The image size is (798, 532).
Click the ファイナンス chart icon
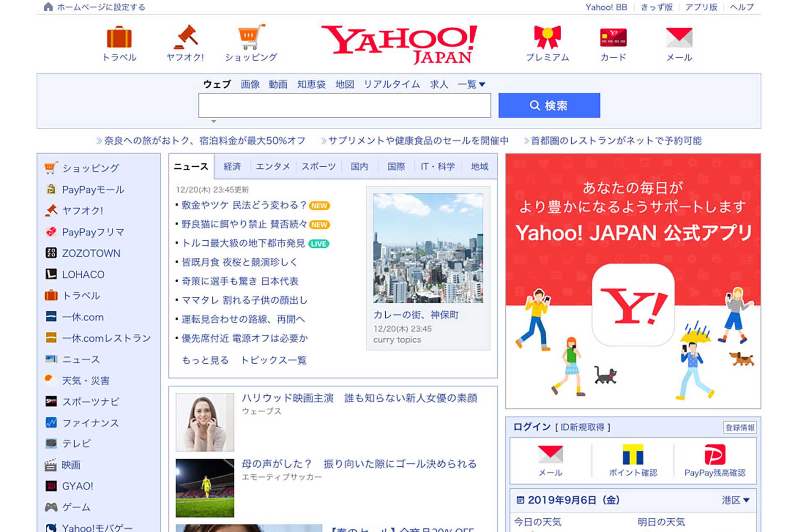click(51, 422)
